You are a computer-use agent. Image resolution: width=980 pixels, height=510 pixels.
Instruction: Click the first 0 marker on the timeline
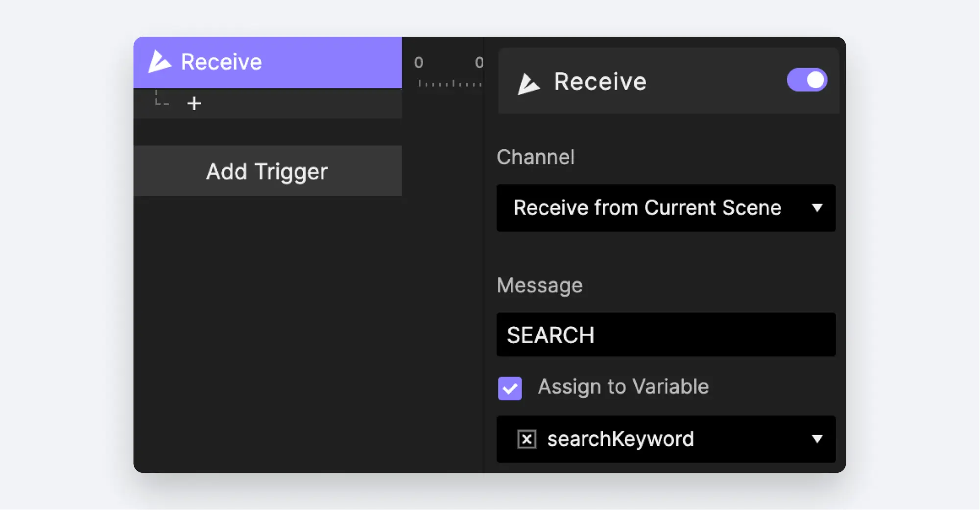pos(419,62)
